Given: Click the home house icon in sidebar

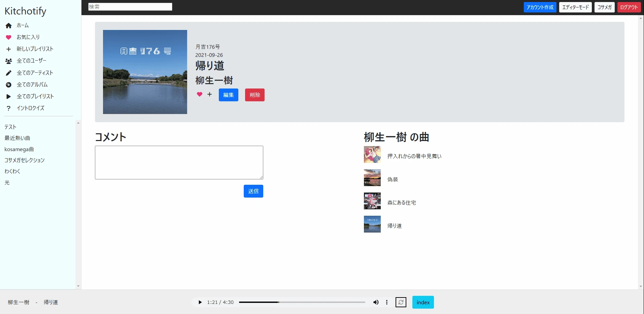Looking at the screenshot, I should pos(9,26).
